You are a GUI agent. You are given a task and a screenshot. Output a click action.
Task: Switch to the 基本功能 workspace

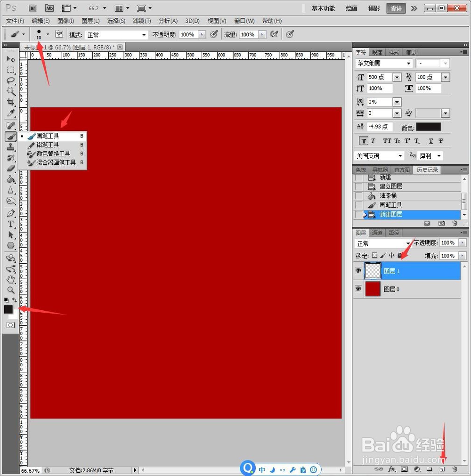pos(323,8)
